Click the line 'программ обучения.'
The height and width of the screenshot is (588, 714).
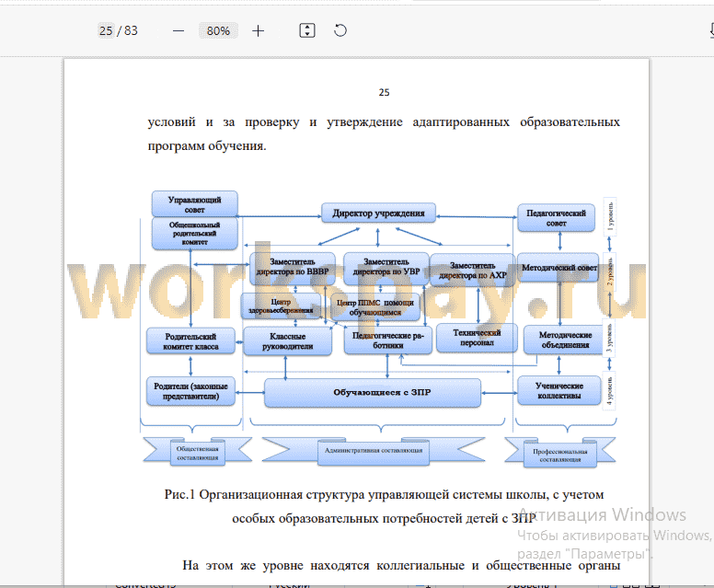[207, 146]
